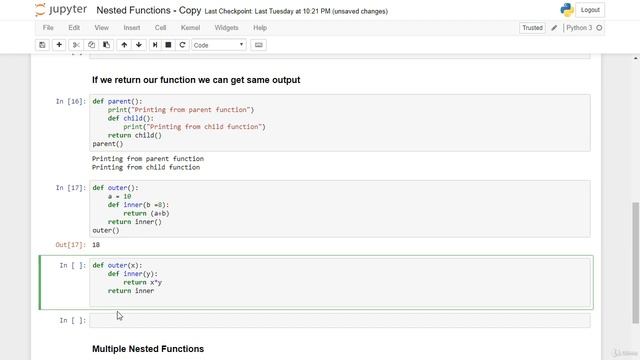This screenshot has height=360, width=640.
Task: Move selected cell up arrow
Action: [x=124, y=45]
